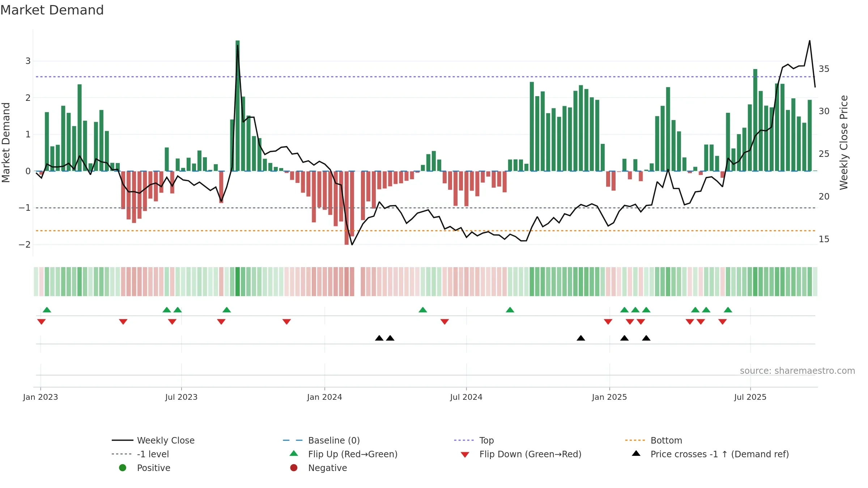Click the purple dotted Top legend line sample
The width and height of the screenshot is (868, 488).
(x=464, y=440)
